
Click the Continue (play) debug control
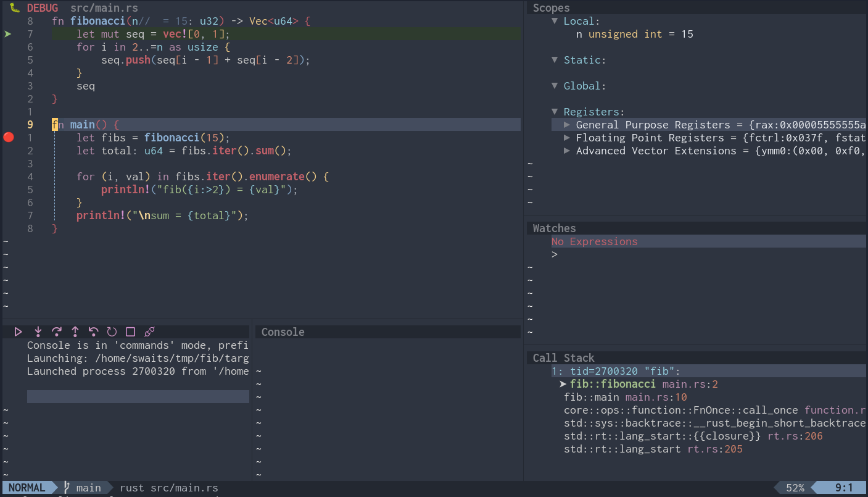click(x=18, y=332)
